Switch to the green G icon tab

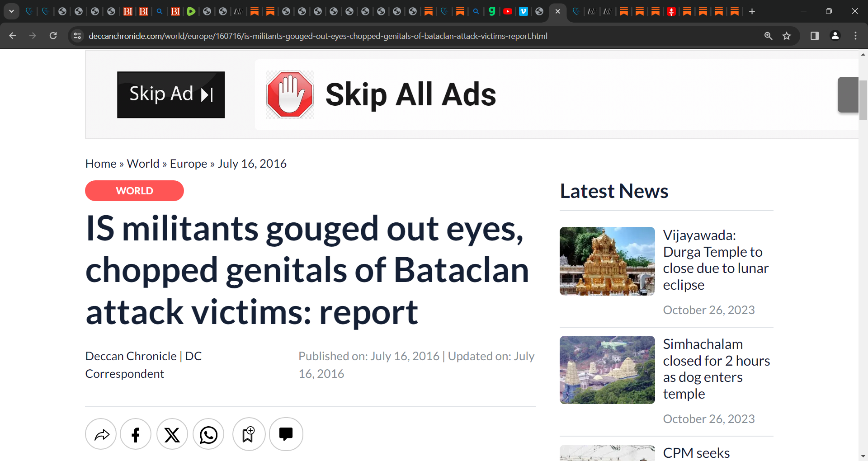(x=492, y=11)
